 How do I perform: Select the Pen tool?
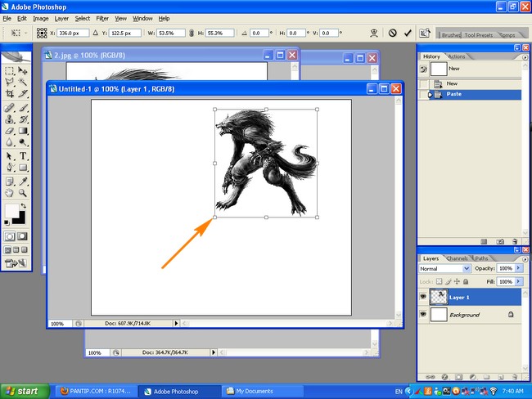(9, 168)
